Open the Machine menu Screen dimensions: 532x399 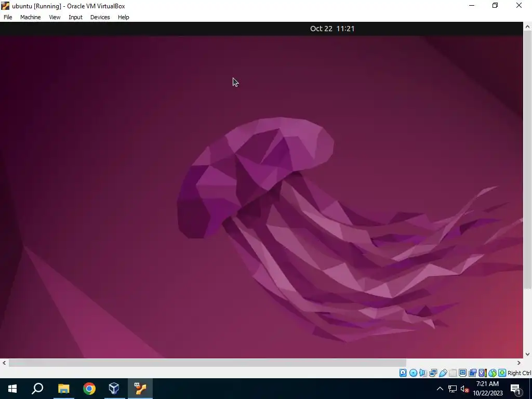click(x=30, y=17)
